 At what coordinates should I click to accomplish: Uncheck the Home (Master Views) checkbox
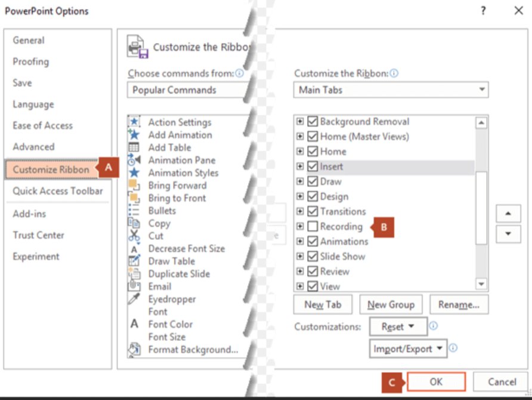click(x=313, y=136)
